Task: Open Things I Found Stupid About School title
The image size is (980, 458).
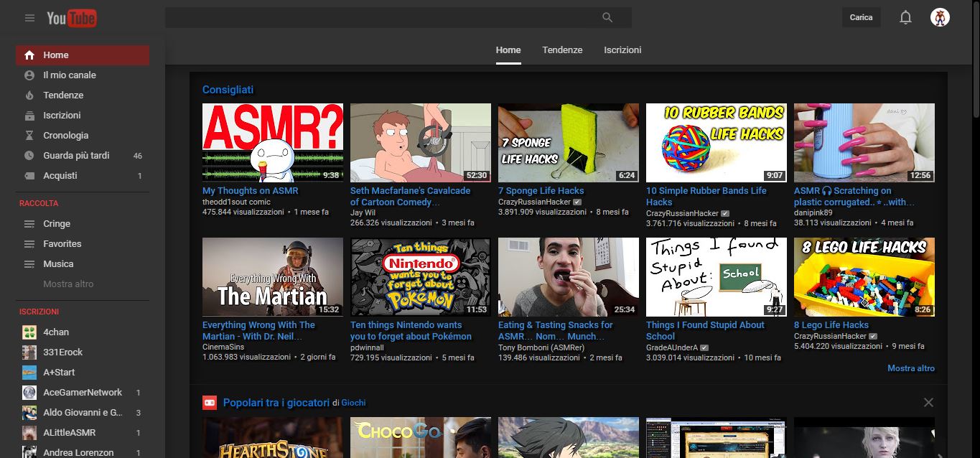Action: (705, 331)
